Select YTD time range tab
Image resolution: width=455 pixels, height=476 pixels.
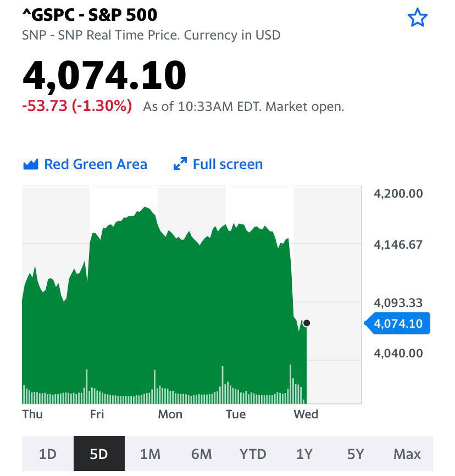[253, 454]
